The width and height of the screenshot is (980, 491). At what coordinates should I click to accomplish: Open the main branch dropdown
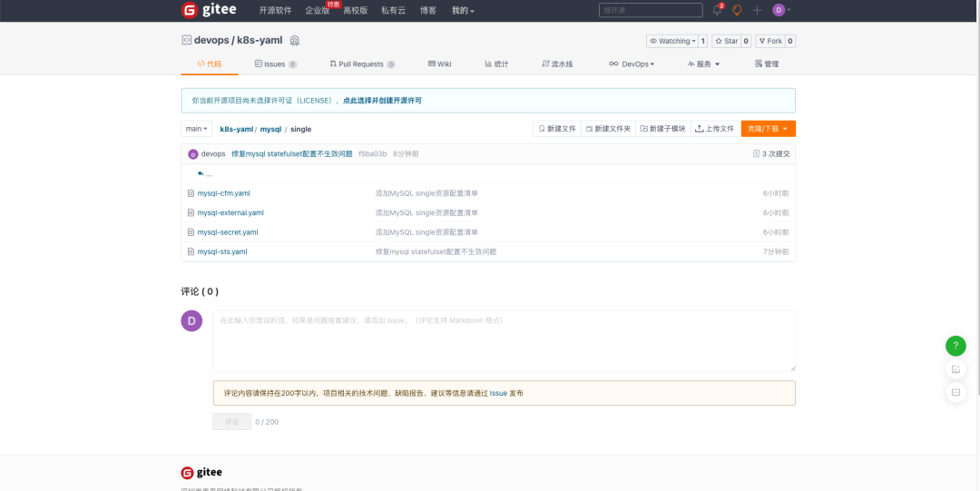click(196, 129)
